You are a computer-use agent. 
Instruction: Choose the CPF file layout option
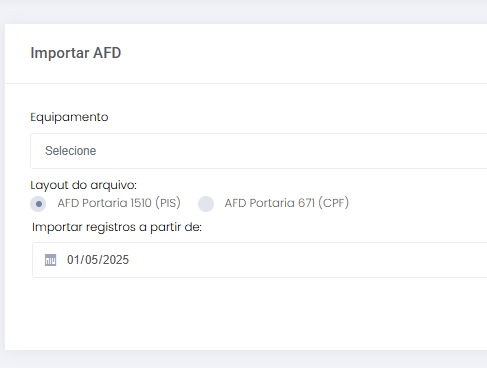click(206, 204)
